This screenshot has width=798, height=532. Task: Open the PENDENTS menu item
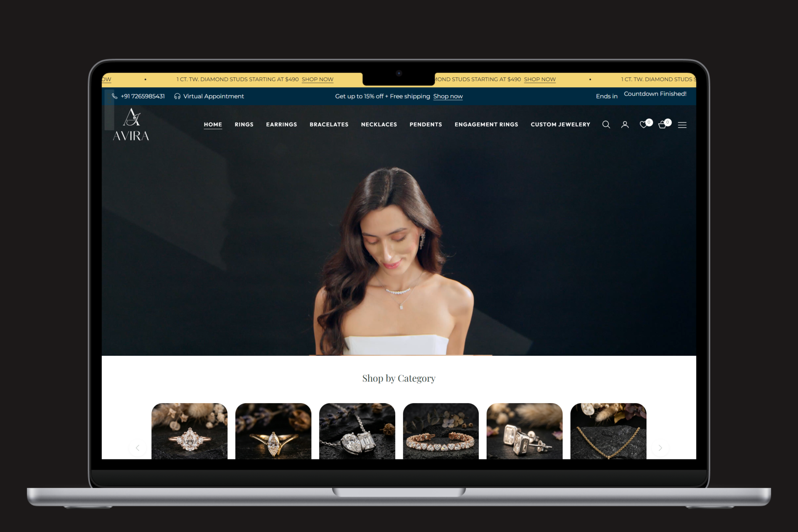(x=426, y=125)
